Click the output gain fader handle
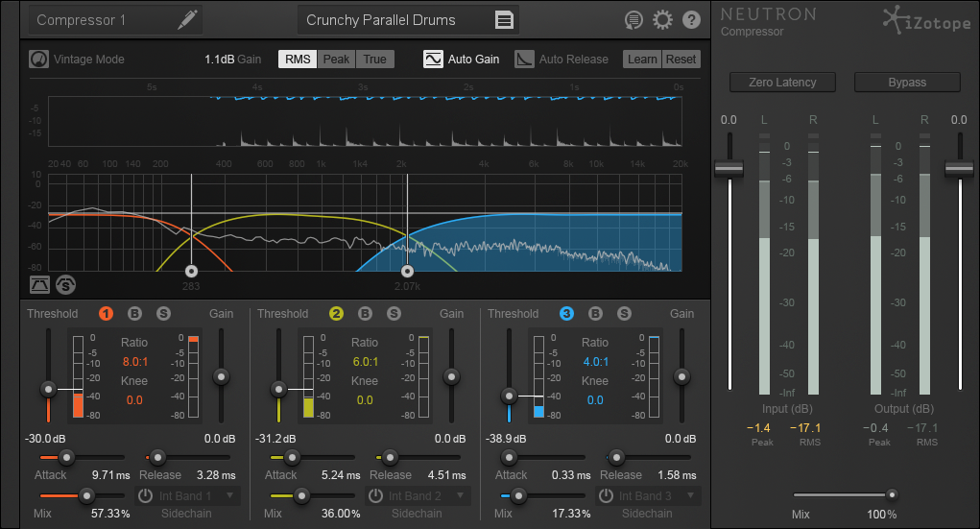 960,168
